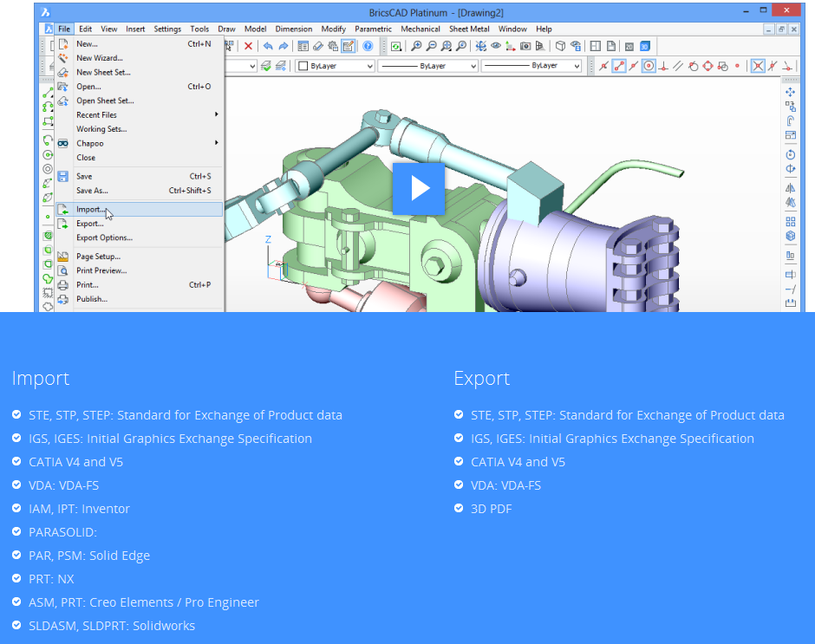Choose Page Setup... from the File menu
This screenshot has height=644, width=815.
140,257
